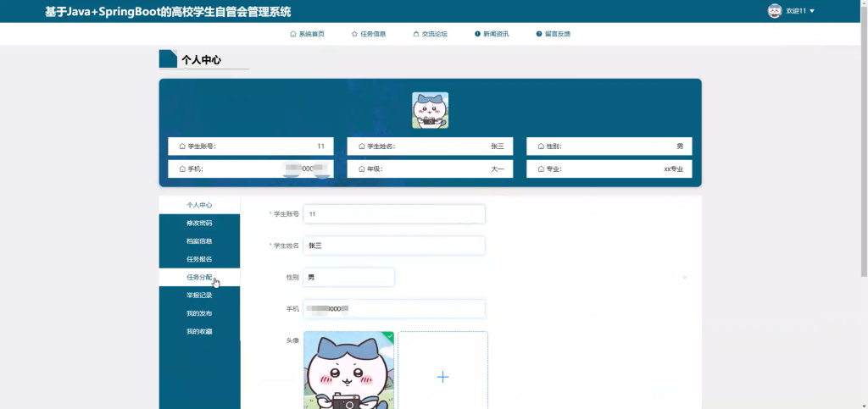Expand the 性别 dropdown chevron
This screenshot has height=409, width=868.
click(x=685, y=277)
